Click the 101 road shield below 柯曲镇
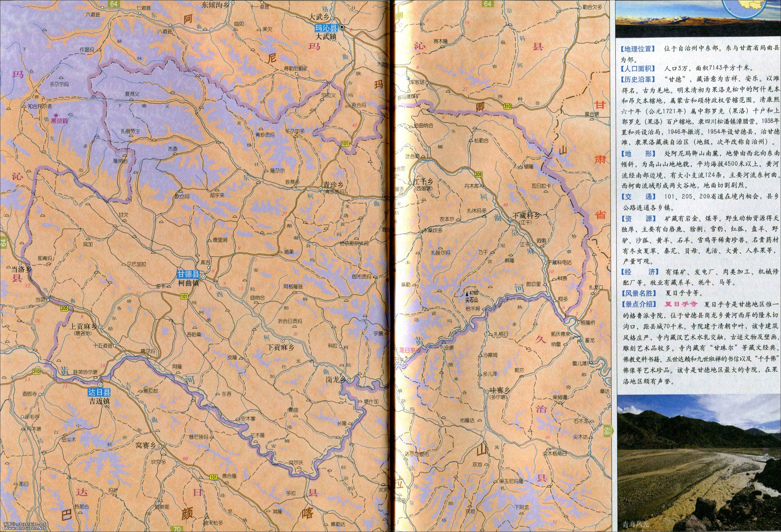The image size is (781, 532). [184, 296]
